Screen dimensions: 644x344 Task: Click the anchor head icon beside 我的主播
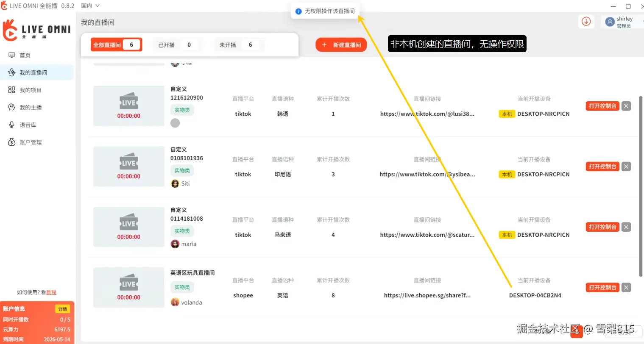click(11, 107)
